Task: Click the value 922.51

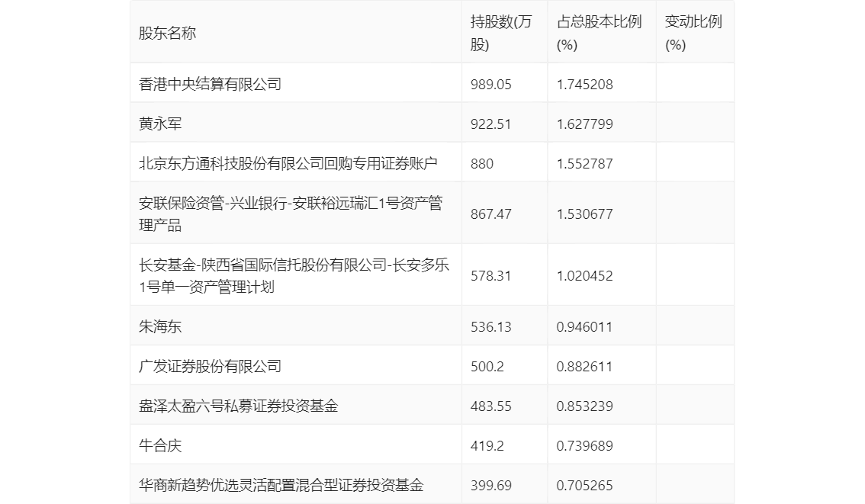Action: coord(491,124)
